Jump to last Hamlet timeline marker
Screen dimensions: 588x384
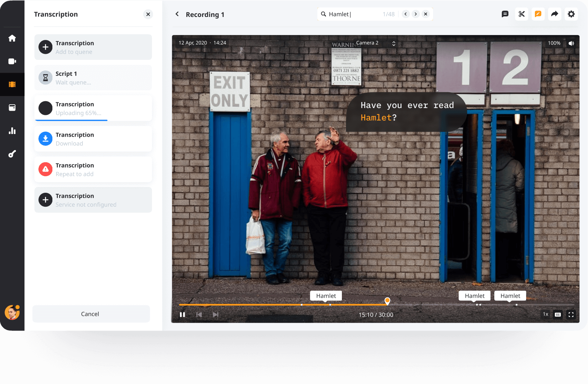[x=510, y=296]
